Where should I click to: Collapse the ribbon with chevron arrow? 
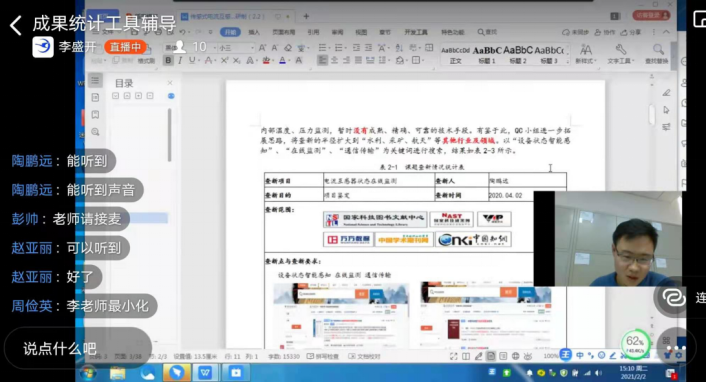pyautogui.click(x=666, y=32)
